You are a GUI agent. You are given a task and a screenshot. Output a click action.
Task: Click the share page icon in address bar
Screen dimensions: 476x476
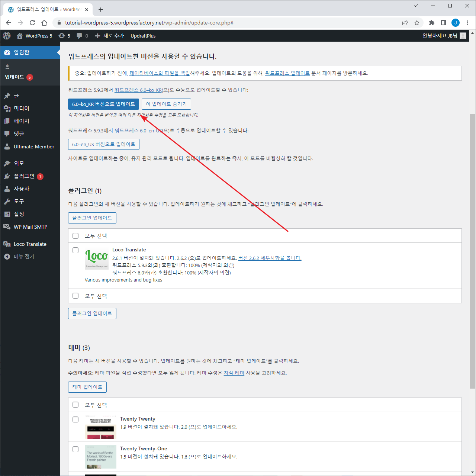click(x=405, y=23)
